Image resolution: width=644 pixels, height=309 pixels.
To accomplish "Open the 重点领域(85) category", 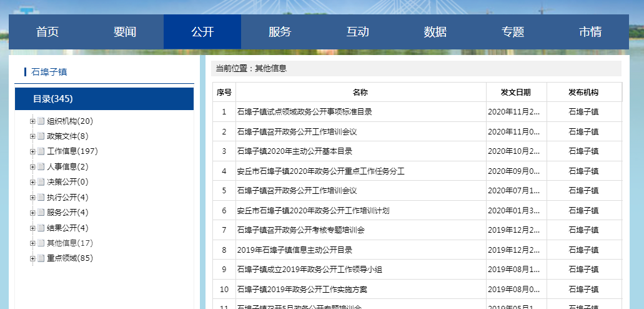I will click(70, 258).
